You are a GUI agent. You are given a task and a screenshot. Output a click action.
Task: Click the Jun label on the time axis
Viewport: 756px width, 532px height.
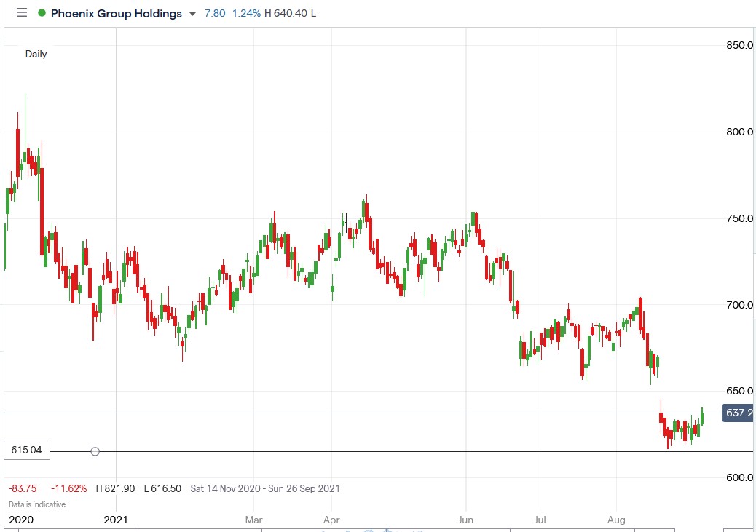click(465, 520)
